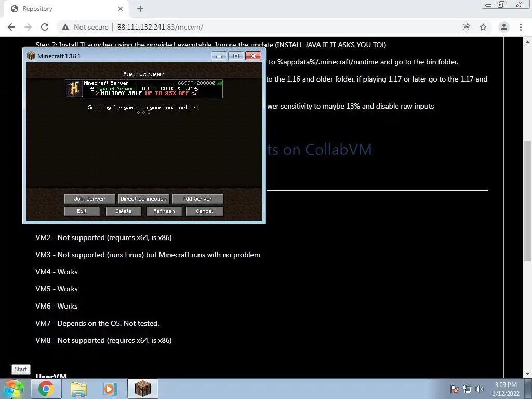Open Direct Connection in Minecraft
This screenshot has height=399, width=532.
143,199
